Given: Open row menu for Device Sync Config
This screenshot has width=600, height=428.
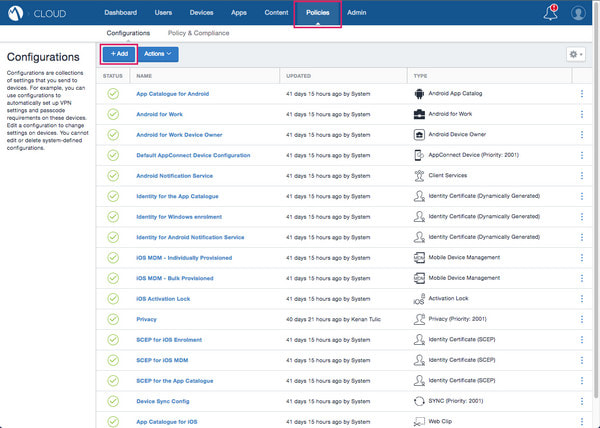Looking at the screenshot, I should click(582, 401).
